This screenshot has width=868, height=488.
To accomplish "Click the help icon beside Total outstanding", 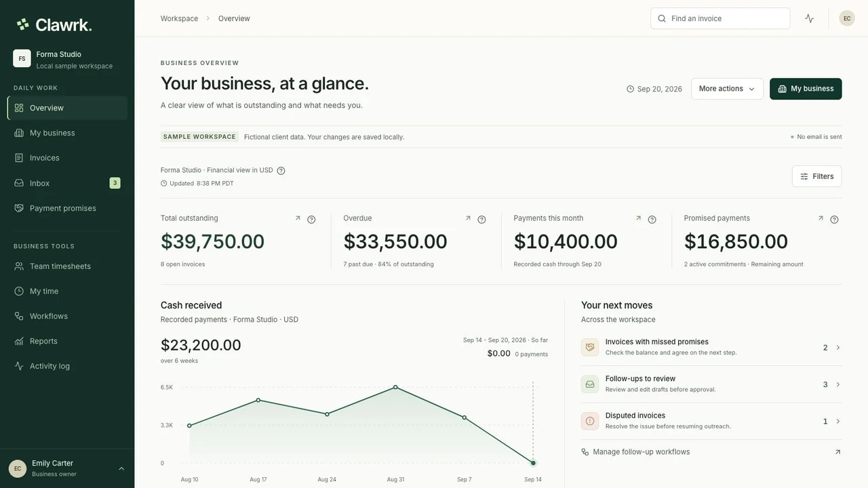I will point(311,220).
